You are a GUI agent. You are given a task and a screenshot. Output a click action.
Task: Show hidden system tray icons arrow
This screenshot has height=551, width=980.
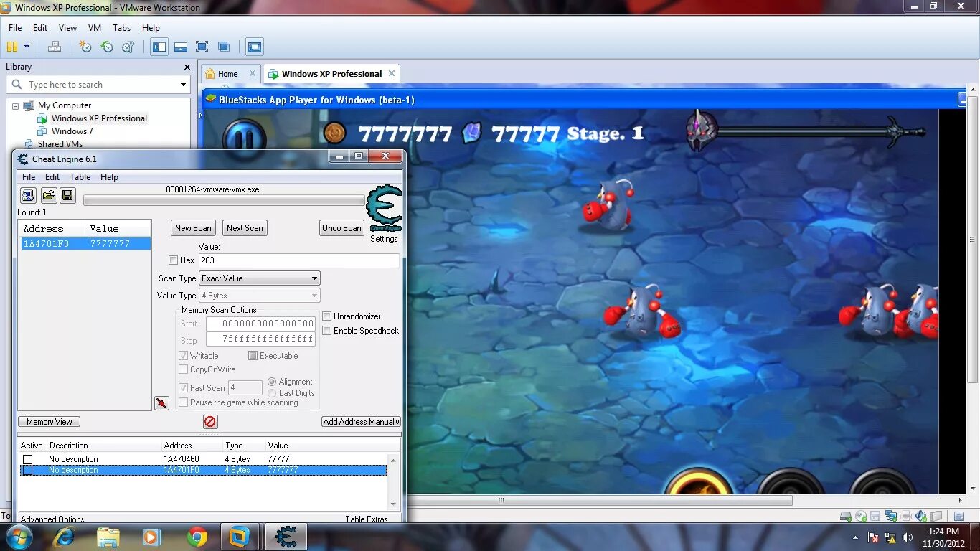[855, 537]
